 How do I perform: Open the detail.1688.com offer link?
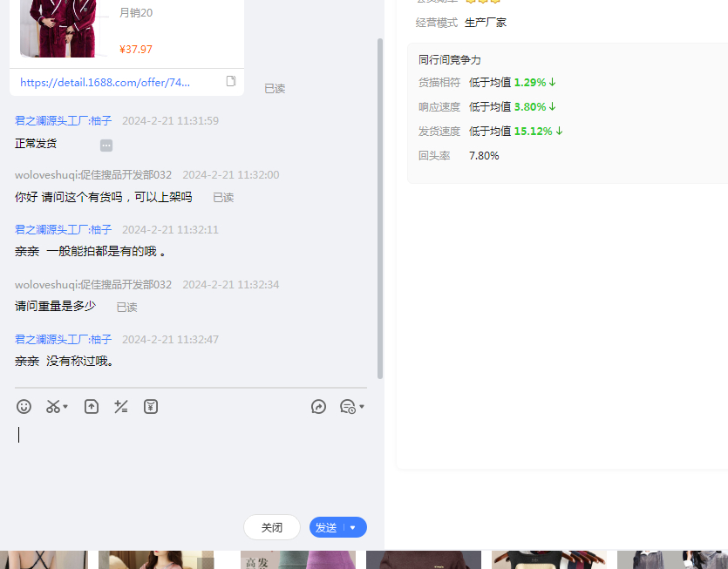click(x=105, y=82)
